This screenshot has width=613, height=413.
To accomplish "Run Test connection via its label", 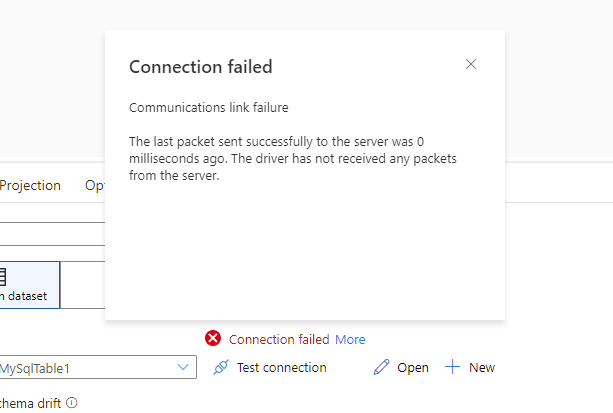I will (281, 368).
